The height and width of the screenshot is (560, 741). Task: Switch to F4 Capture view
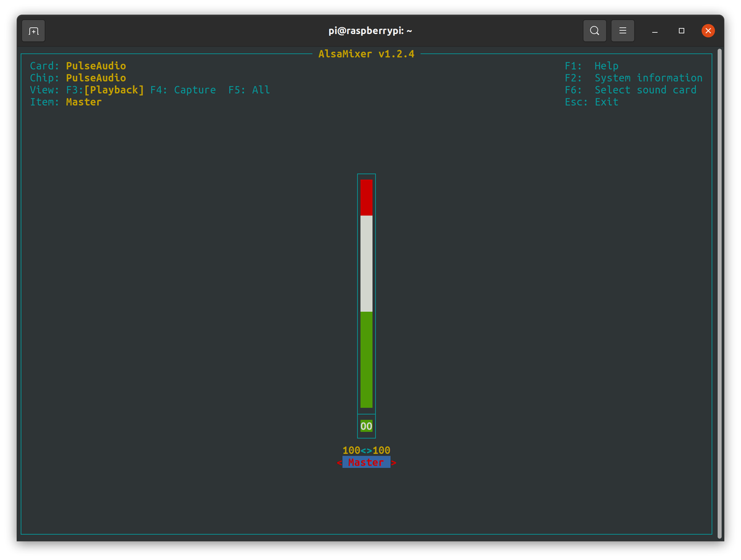tap(183, 90)
